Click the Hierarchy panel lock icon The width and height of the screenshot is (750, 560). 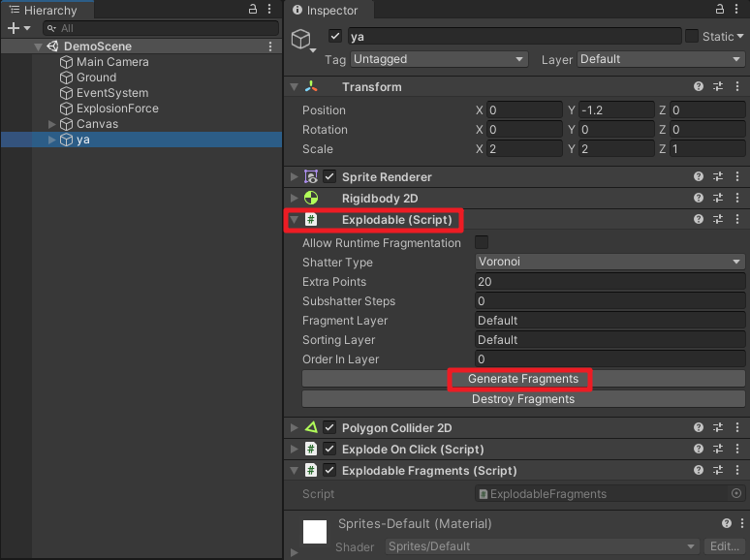[x=253, y=10]
